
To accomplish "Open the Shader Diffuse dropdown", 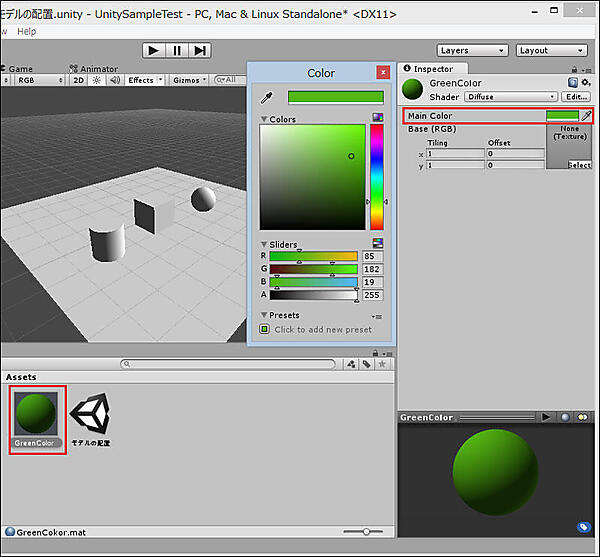I will 509,97.
